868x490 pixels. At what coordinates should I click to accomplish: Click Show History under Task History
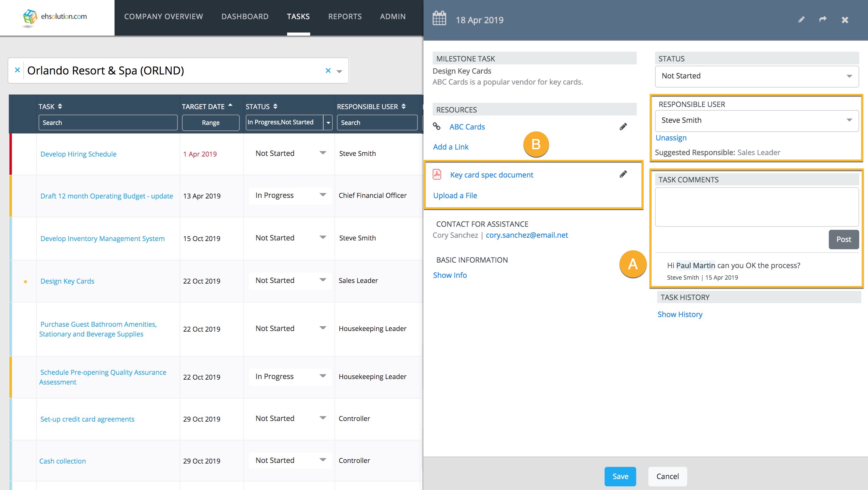click(x=680, y=314)
